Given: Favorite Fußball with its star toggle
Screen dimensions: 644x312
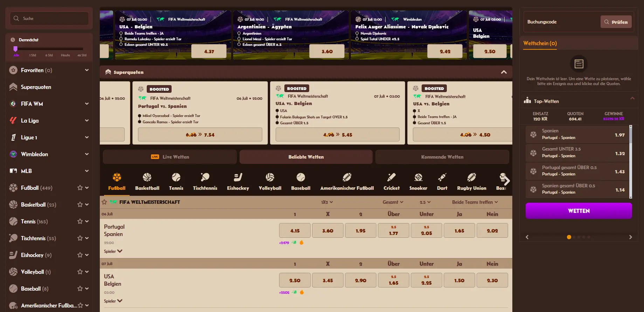Looking at the screenshot, I should tap(80, 188).
